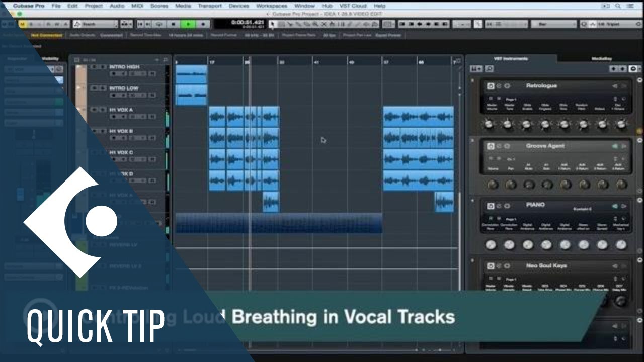Image resolution: width=644 pixels, height=362 pixels.
Task: Collapse the Groove Agent rack slot expander
Action: point(639,140)
